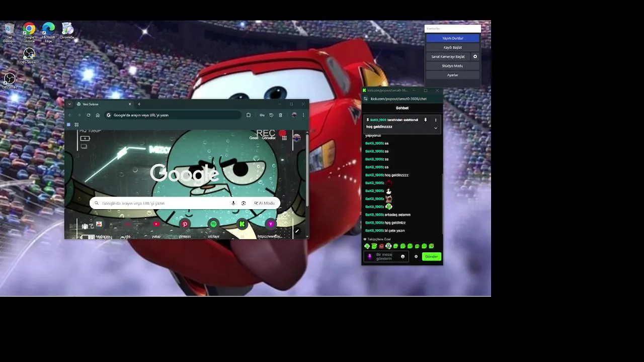Viewport: 644px width, 362px height.
Task: Click Yayını Durdur in OBS controls
Action: pyautogui.click(x=453, y=38)
